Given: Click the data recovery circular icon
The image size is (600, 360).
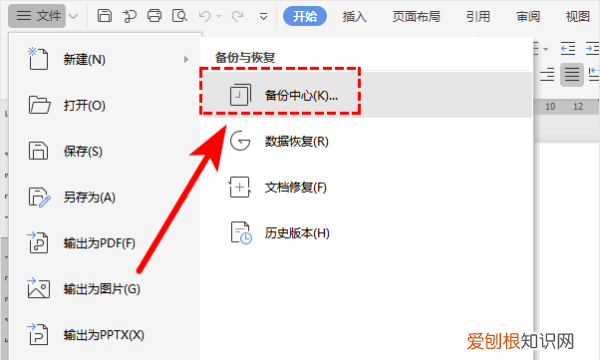Looking at the screenshot, I should [240, 141].
